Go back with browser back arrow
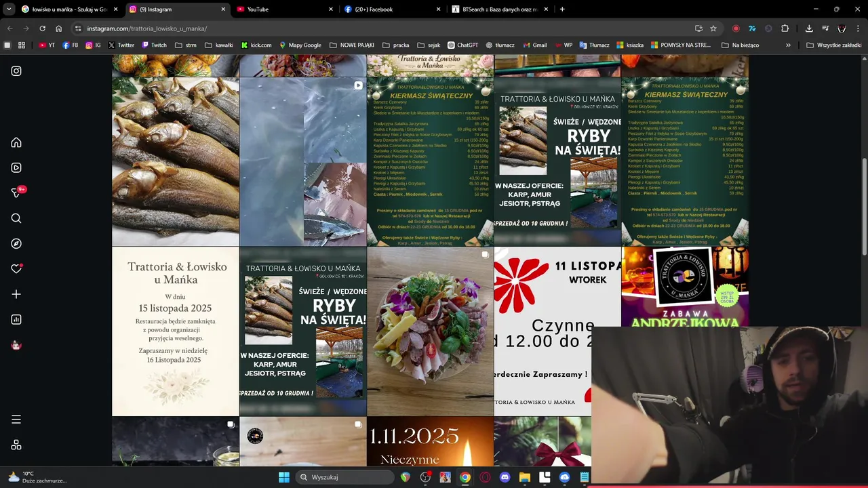 (x=9, y=28)
